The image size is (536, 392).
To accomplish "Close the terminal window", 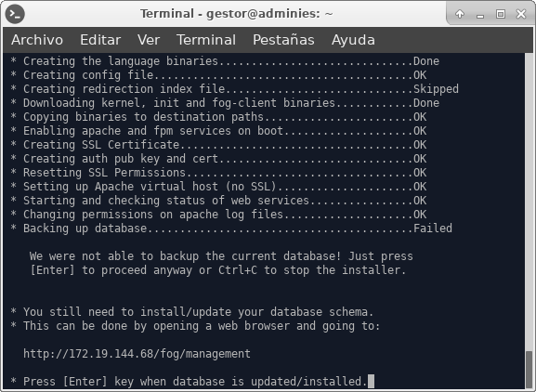I will [x=521, y=14].
